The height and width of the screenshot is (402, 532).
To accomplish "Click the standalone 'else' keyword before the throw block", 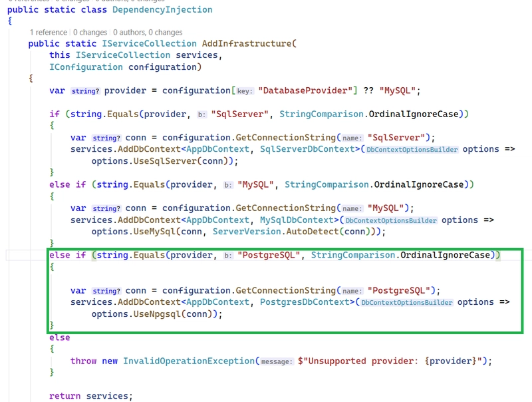I will 60,337.
